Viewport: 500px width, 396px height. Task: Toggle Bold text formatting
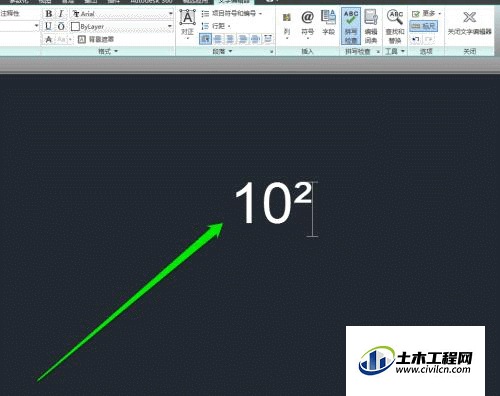49,14
